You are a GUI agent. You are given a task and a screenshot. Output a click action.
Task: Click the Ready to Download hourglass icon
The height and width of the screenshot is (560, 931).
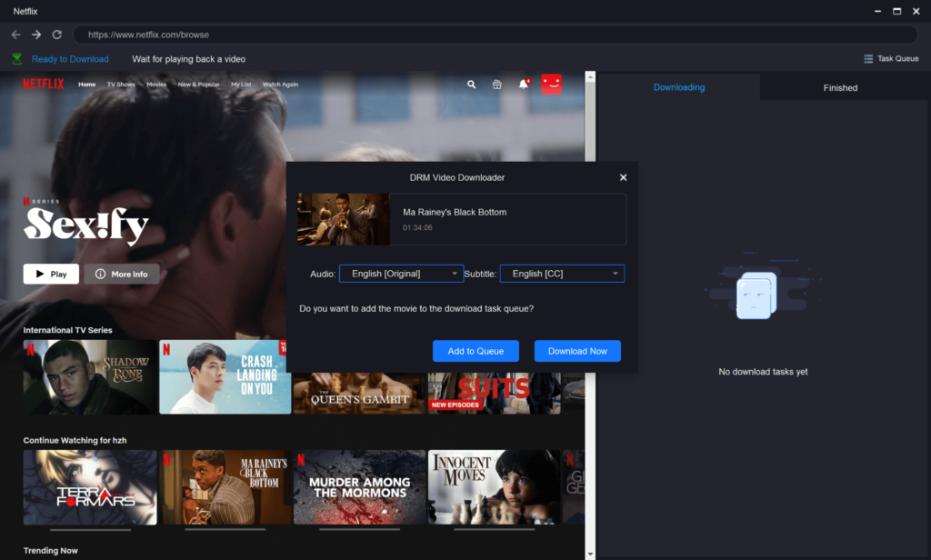coord(16,58)
